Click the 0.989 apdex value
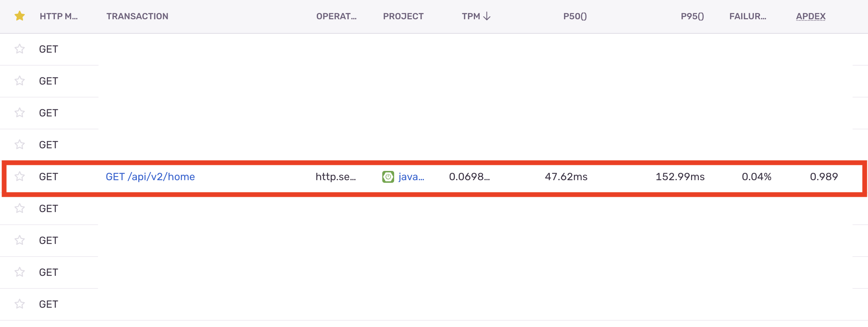Image resolution: width=868 pixels, height=327 pixels. (824, 177)
